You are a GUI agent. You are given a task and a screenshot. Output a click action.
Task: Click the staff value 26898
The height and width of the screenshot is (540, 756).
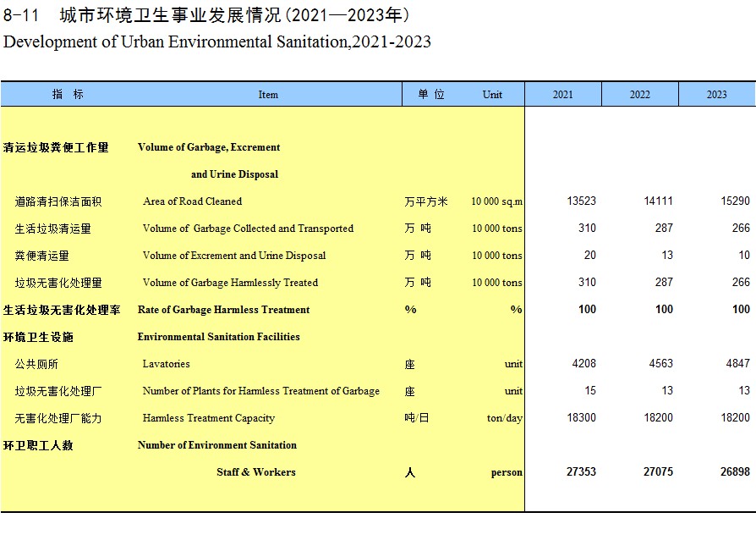click(x=735, y=471)
